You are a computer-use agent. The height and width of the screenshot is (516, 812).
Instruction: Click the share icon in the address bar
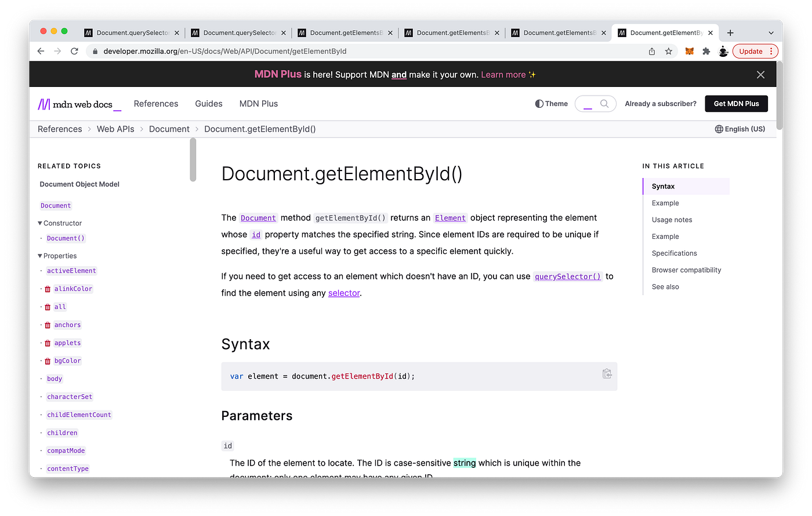[x=651, y=51]
